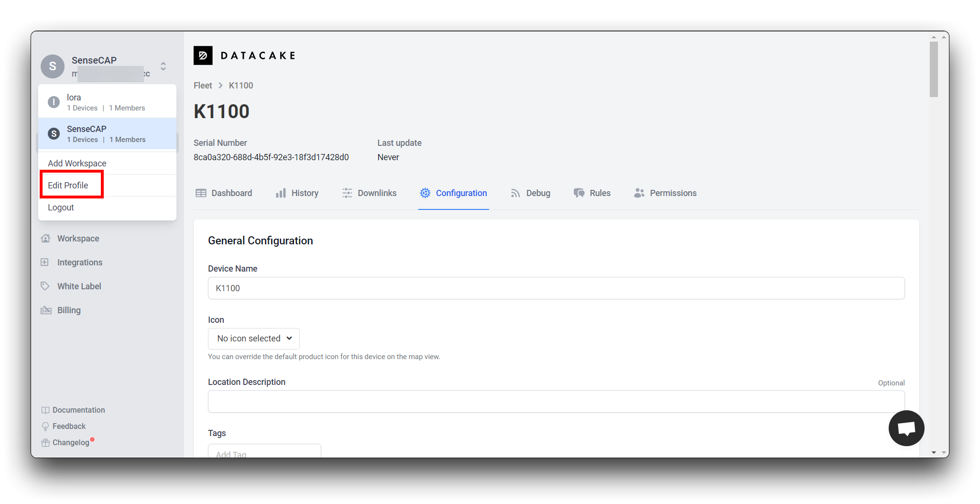Image resolution: width=980 pixels, height=504 pixels.
Task: Click the Billing icon in sidebar
Action: [46, 310]
